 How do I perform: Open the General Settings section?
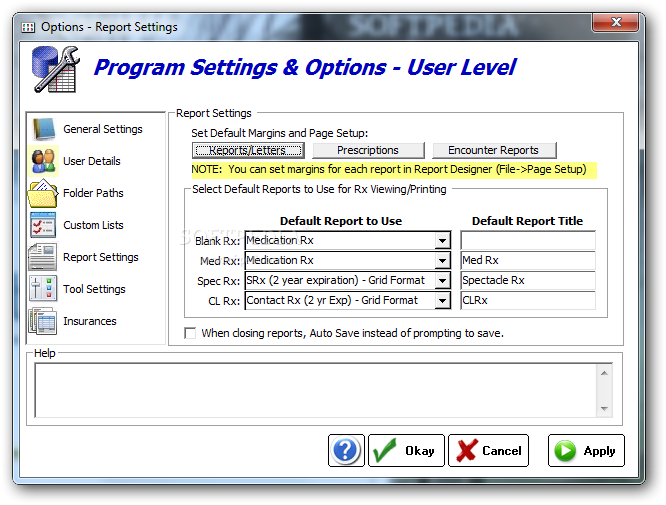coord(103,129)
